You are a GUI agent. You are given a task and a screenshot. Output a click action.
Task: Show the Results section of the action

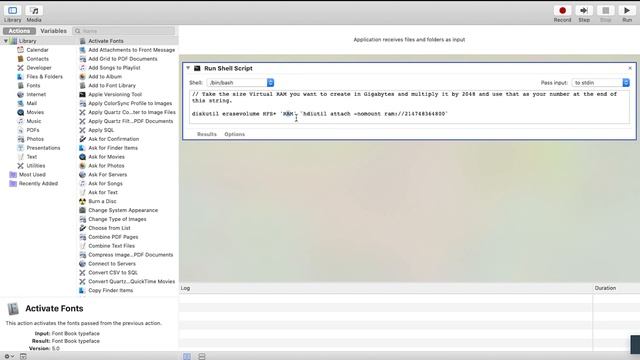(207, 134)
